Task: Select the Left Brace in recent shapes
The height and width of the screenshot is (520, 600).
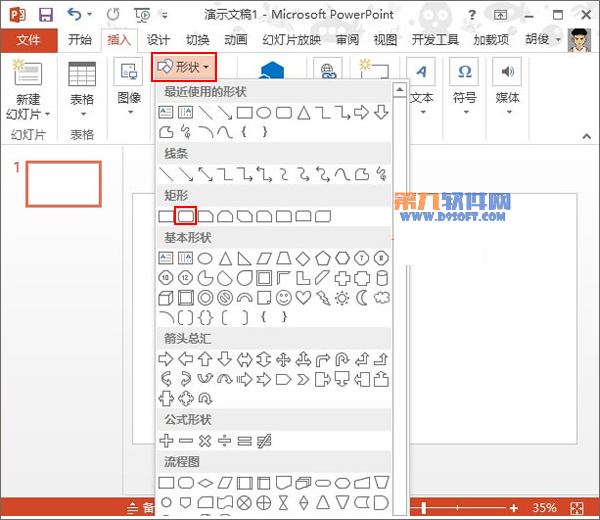Action: click(x=244, y=132)
